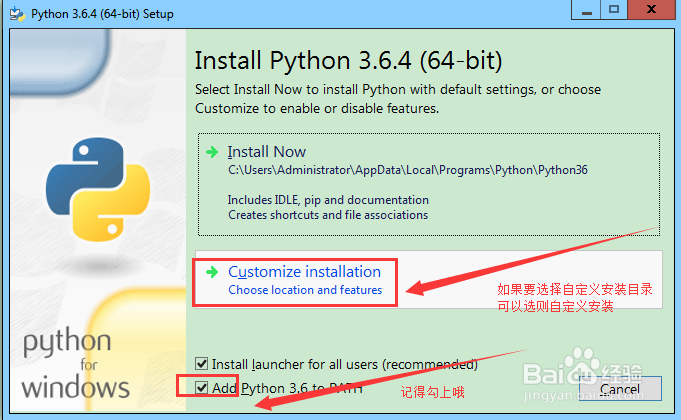Toggle Add Python 3.6 to PATH checkbox
This screenshot has height=420, width=681.
point(202,387)
